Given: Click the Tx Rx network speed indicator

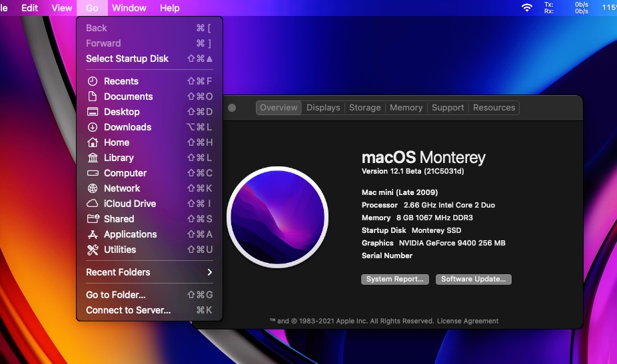Looking at the screenshot, I should (566, 8).
